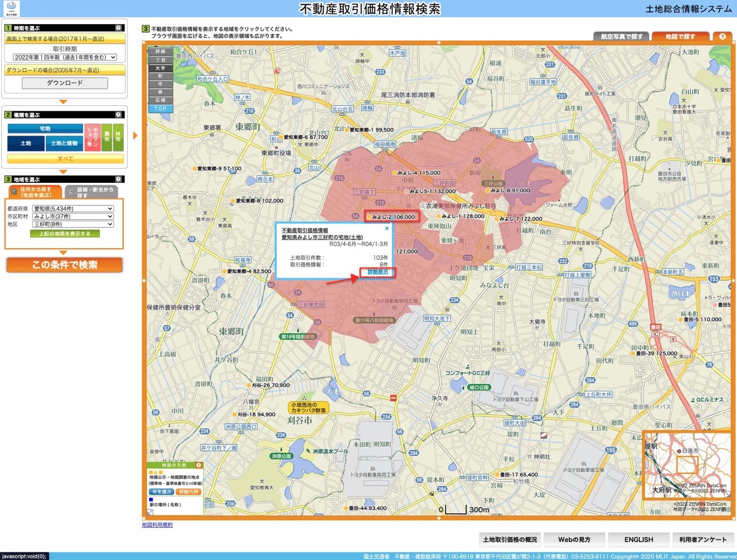Collapse the side panel with the orange arrow
Screen dimensions: 737x560
pos(135,136)
